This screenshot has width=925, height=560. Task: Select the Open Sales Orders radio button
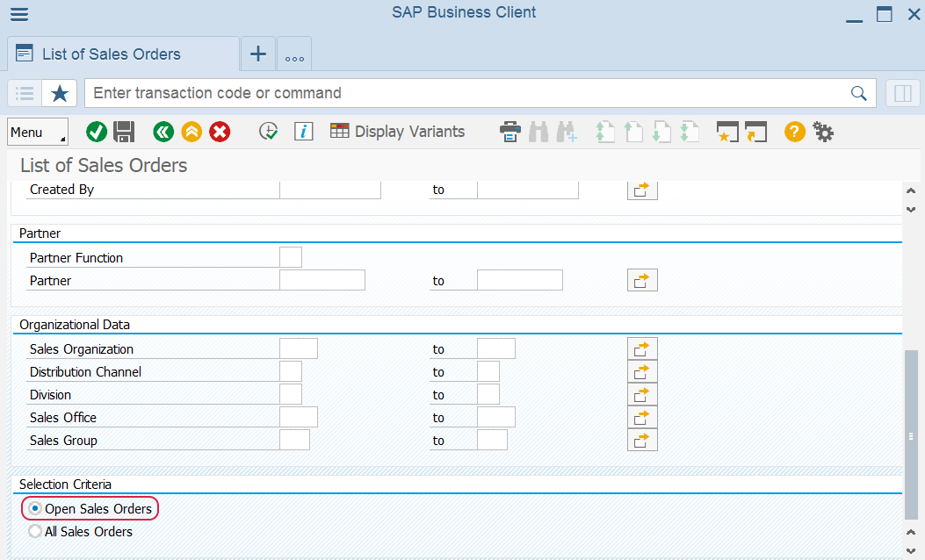(35, 509)
